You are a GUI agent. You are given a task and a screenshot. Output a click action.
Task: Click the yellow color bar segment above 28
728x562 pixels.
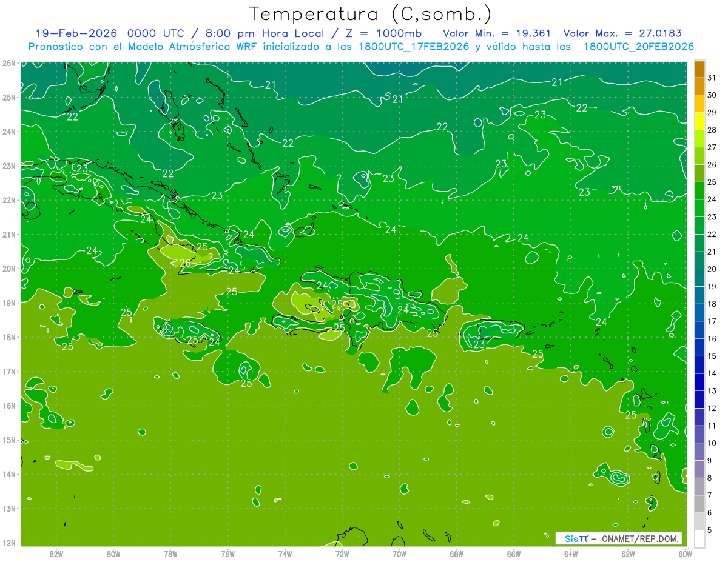699,121
